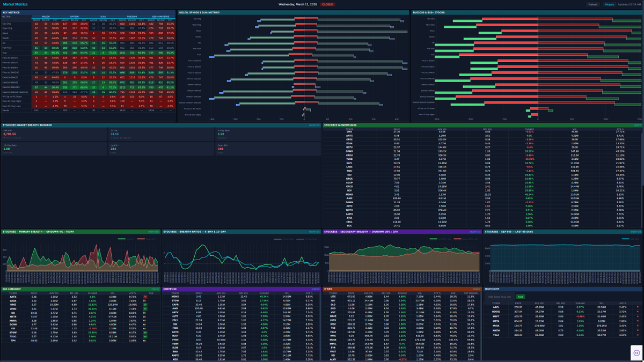Image resolution: width=644 pixels, height=362 pixels.
Task: Open MONITOR link in Primary Breadth chart header
Action: coord(153,232)
